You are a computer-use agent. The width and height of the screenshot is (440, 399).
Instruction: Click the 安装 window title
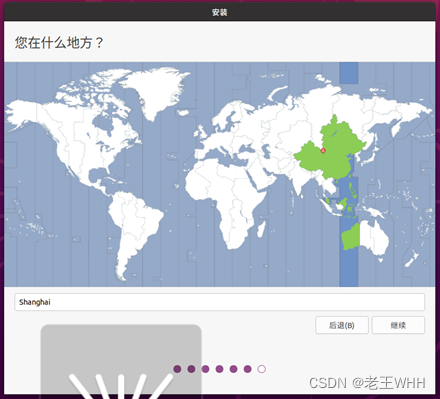coord(219,12)
